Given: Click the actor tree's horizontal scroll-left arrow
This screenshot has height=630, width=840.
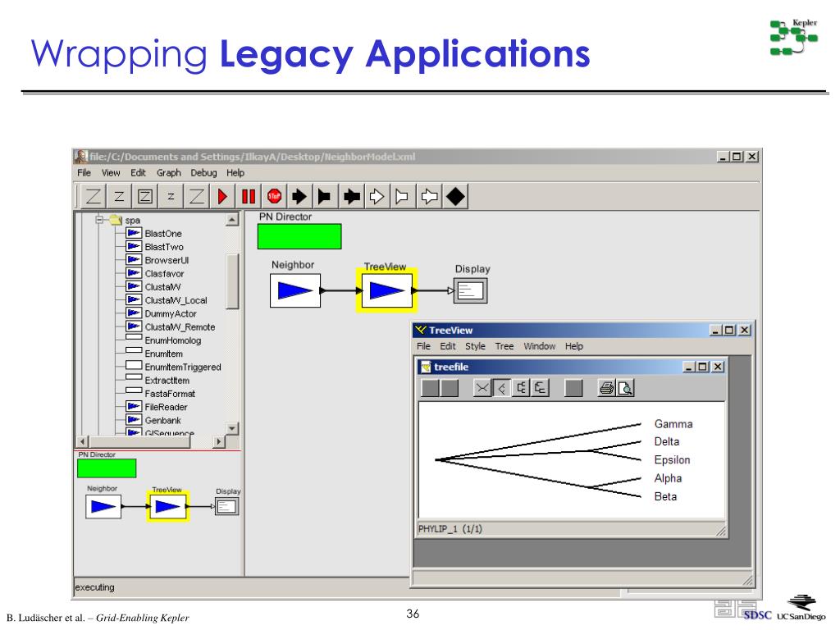Looking at the screenshot, I should tap(83, 442).
